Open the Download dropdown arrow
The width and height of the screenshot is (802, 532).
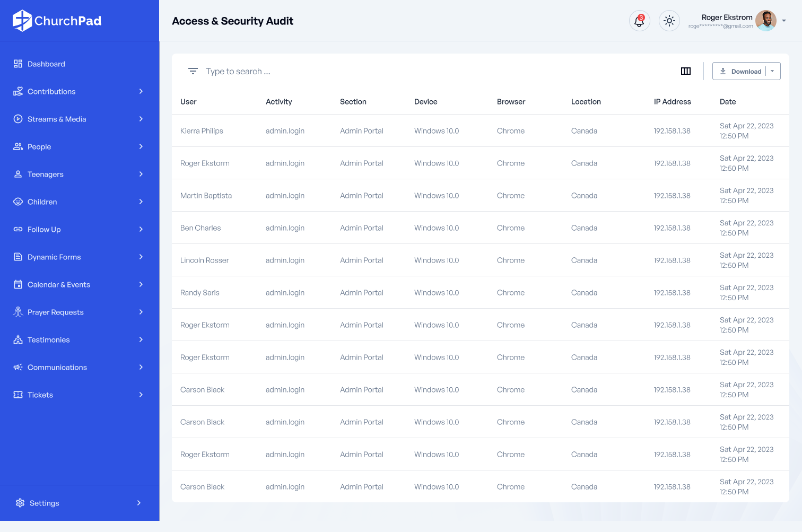[x=773, y=71]
